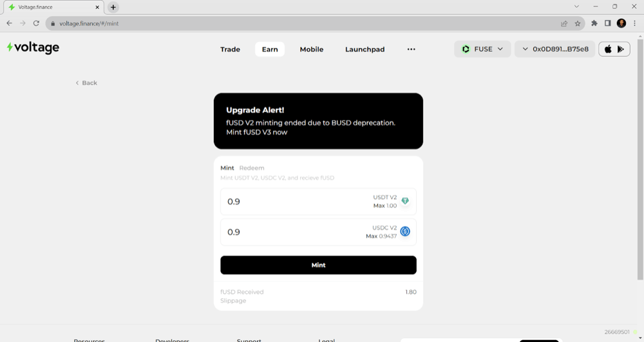Click the fUSD Received value 1.80

tap(411, 292)
